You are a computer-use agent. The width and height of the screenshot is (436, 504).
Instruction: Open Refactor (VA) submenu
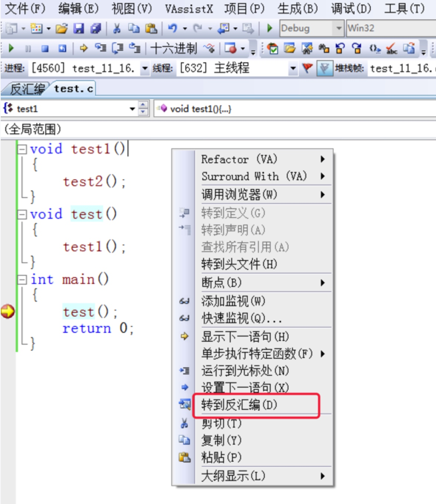coord(263,159)
